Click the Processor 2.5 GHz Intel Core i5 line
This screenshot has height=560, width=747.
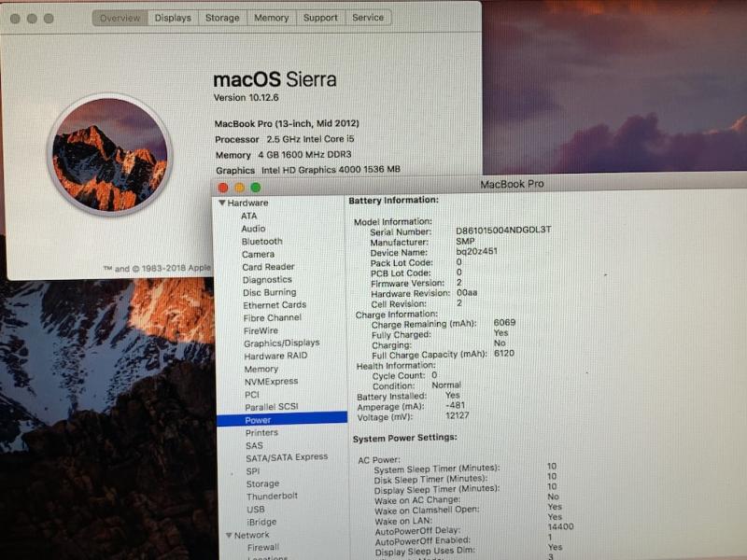(x=285, y=139)
